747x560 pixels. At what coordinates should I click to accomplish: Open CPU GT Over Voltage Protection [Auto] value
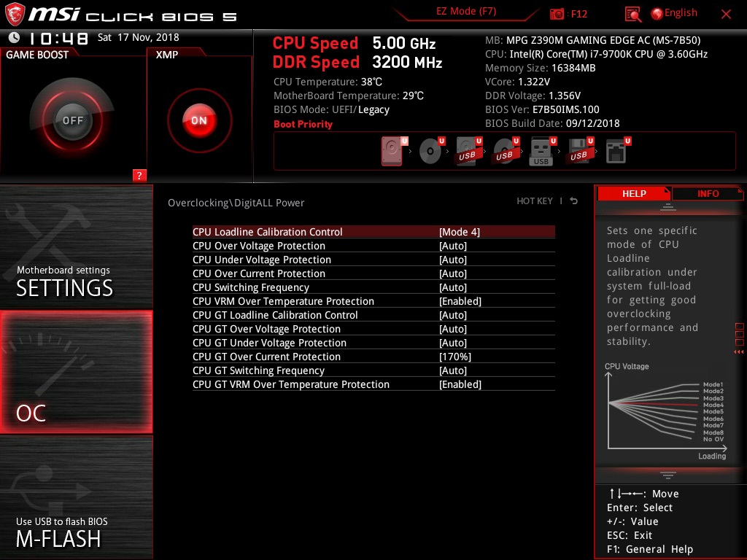(x=452, y=329)
